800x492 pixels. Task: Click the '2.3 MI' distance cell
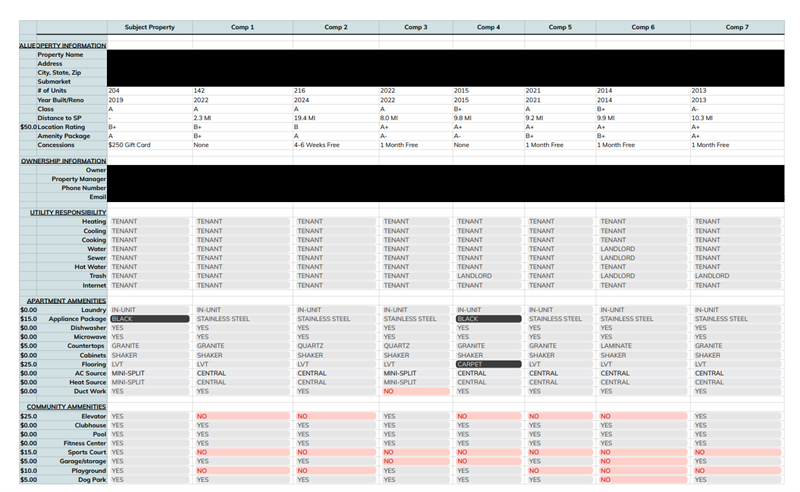(x=242, y=118)
